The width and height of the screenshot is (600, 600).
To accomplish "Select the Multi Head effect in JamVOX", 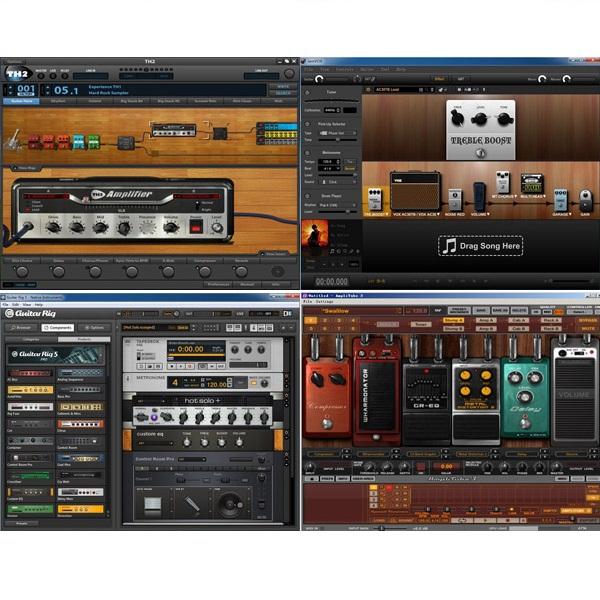I will [532, 183].
